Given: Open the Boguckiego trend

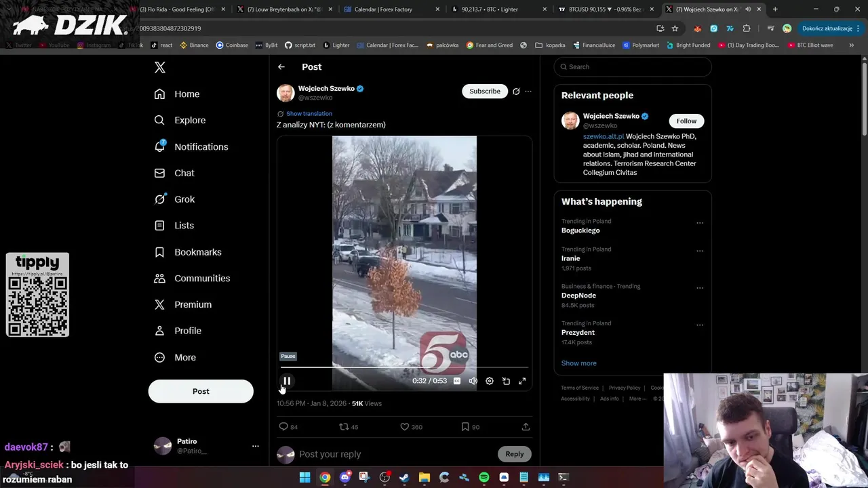Looking at the screenshot, I should (x=580, y=230).
